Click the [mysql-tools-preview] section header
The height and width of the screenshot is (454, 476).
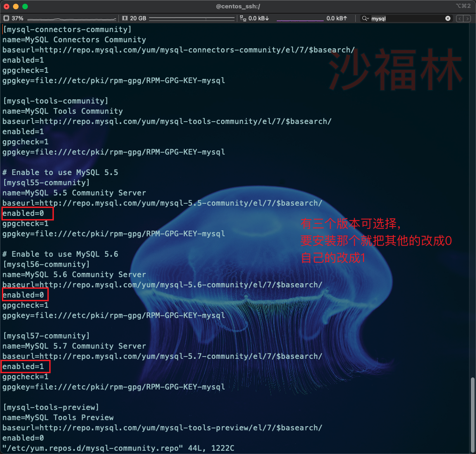pyautogui.click(x=51, y=407)
